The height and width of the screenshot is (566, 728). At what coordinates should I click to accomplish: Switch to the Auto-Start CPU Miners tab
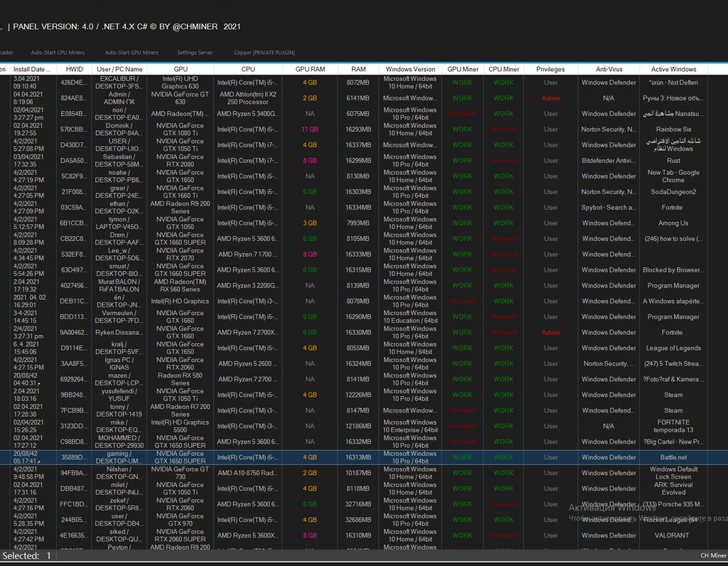[x=58, y=53]
